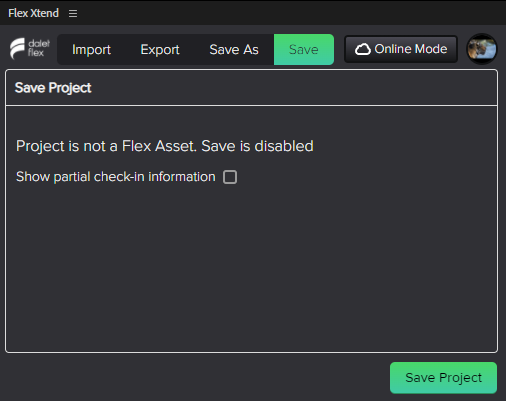Click the green Save Project button

pos(443,378)
